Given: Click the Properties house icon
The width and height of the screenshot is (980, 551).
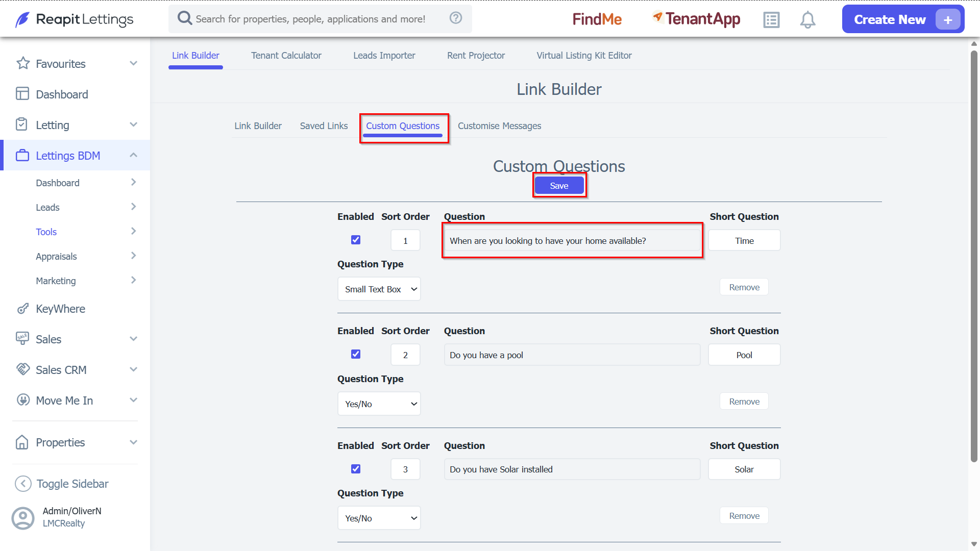Looking at the screenshot, I should [22, 442].
